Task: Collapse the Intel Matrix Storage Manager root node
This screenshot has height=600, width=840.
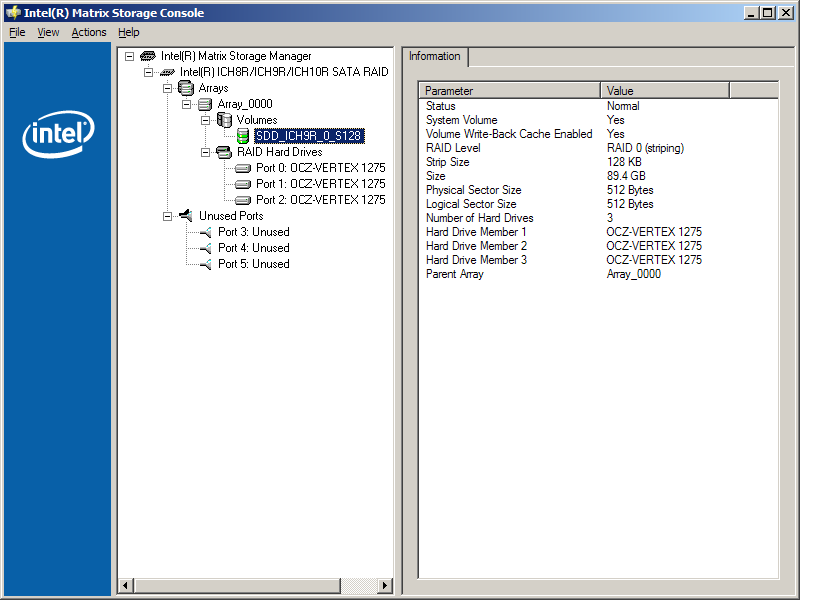Action: [129, 56]
